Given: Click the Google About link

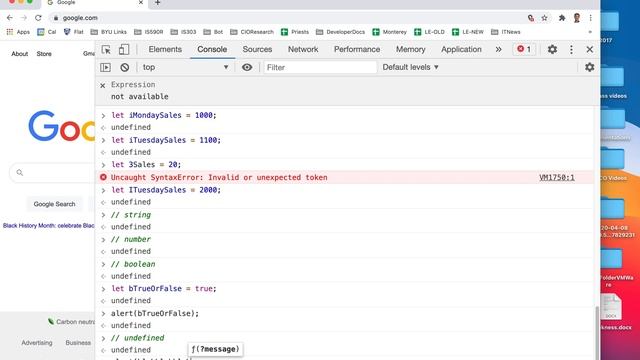Looking at the screenshot, I should [x=20, y=54].
